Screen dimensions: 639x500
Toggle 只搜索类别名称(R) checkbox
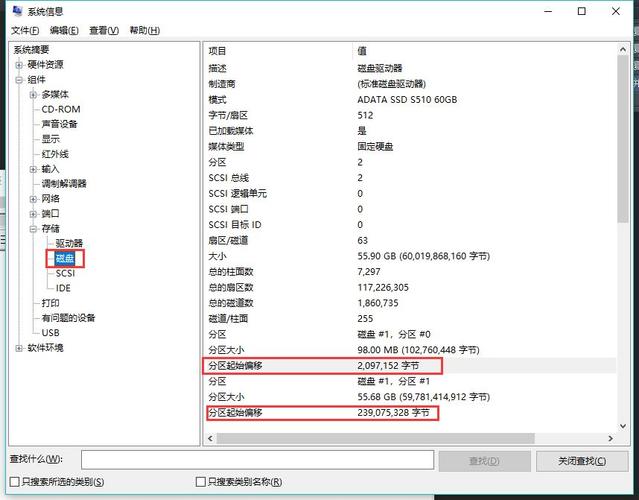tap(201, 482)
